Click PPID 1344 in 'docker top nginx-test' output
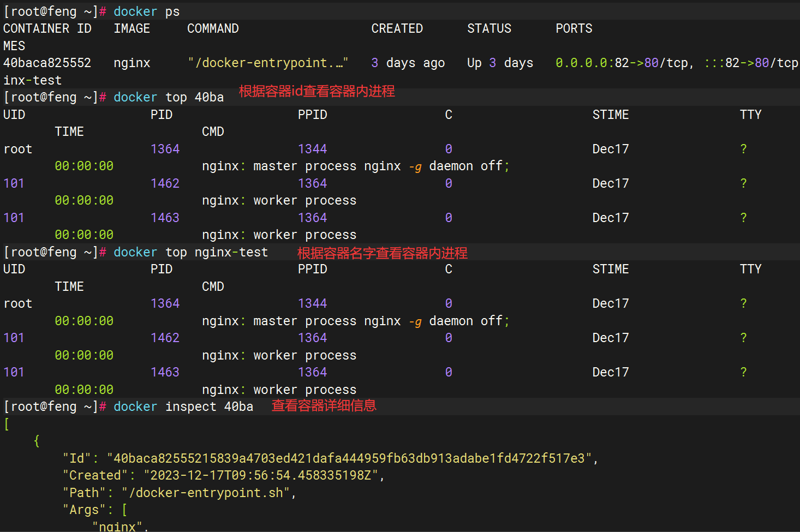This screenshot has width=800, height=532. 313,303
